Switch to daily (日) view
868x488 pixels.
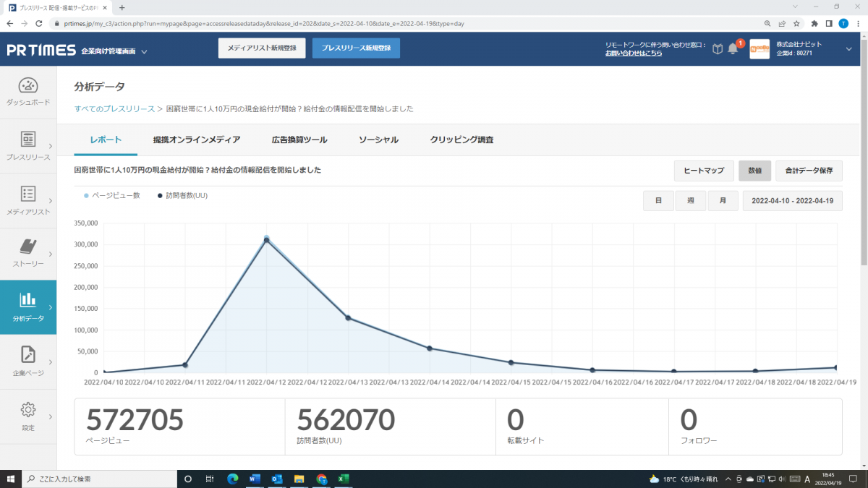pos(658,200)
